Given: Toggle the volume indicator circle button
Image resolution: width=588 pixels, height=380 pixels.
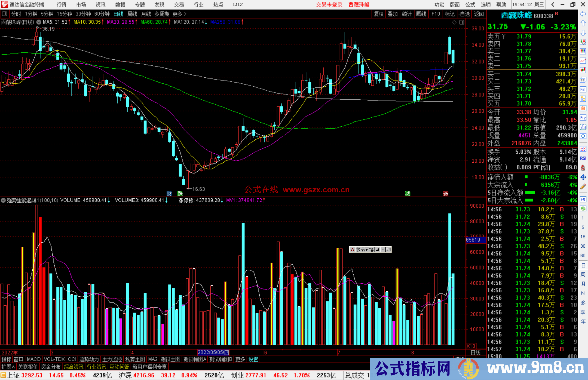Looking at the screenshot, I should point(3,200).
